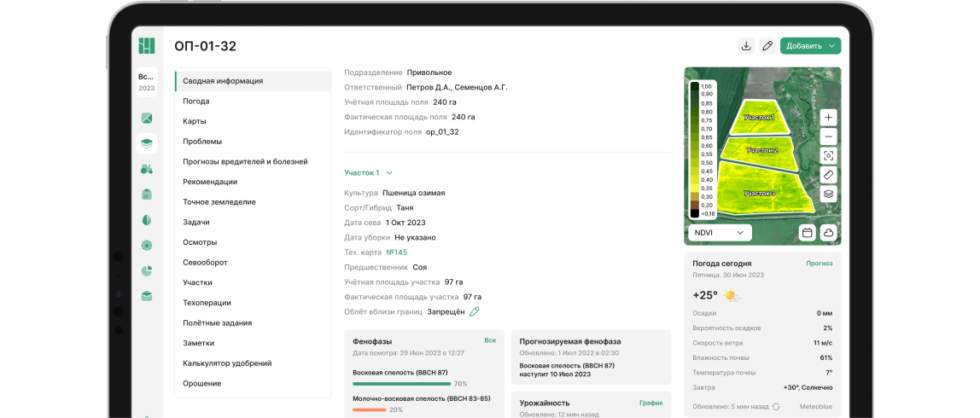Click the map focus/center frame icon
The image size is (980, 418).
[828, 156]
